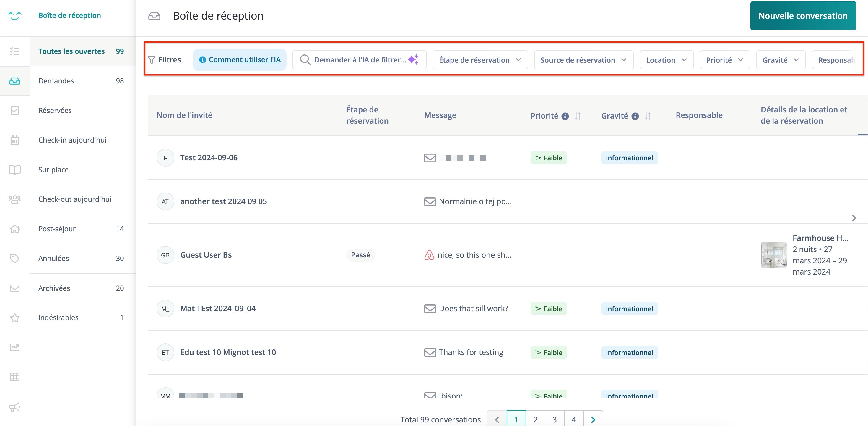Sort by Priorité column arrows
868x426 pixels.
pos(578,116)
